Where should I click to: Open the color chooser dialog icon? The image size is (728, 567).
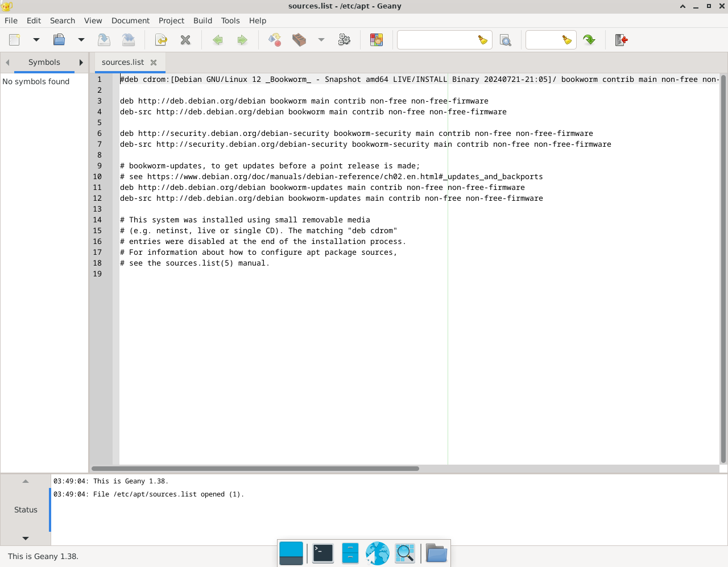(x=377, y=40)
